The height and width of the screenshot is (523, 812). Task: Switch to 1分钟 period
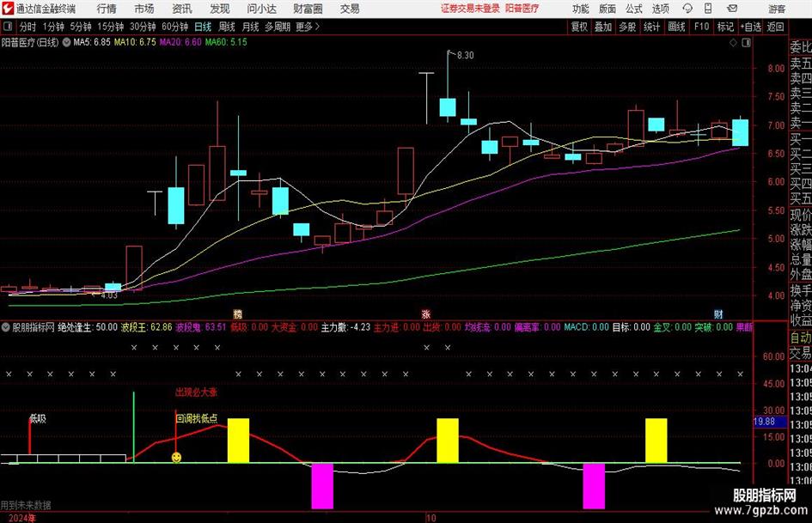(x=53, y=27)
